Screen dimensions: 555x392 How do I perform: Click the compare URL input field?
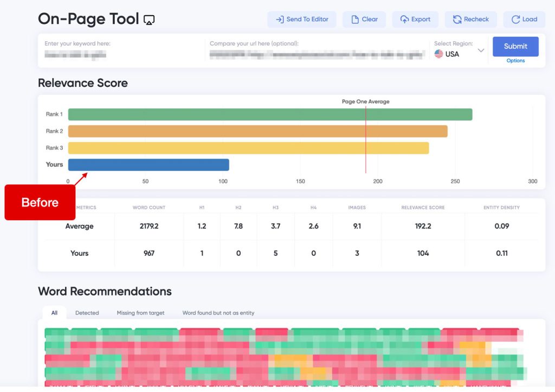point(318,50)
